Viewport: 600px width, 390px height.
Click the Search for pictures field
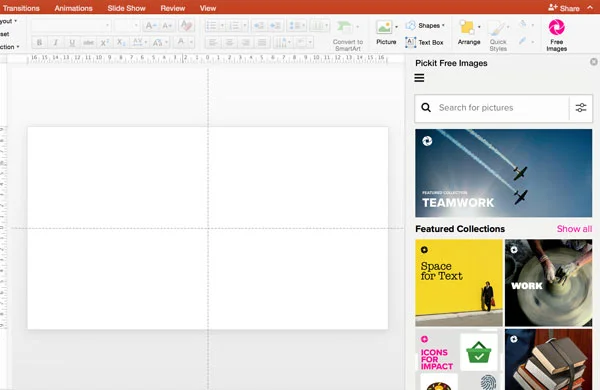click(501, 108)
